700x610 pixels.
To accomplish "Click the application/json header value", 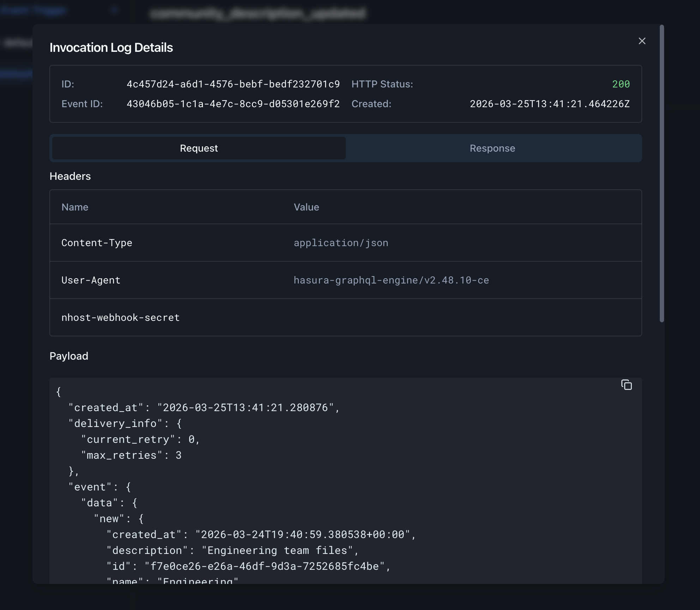I will [x=341, y=243].
